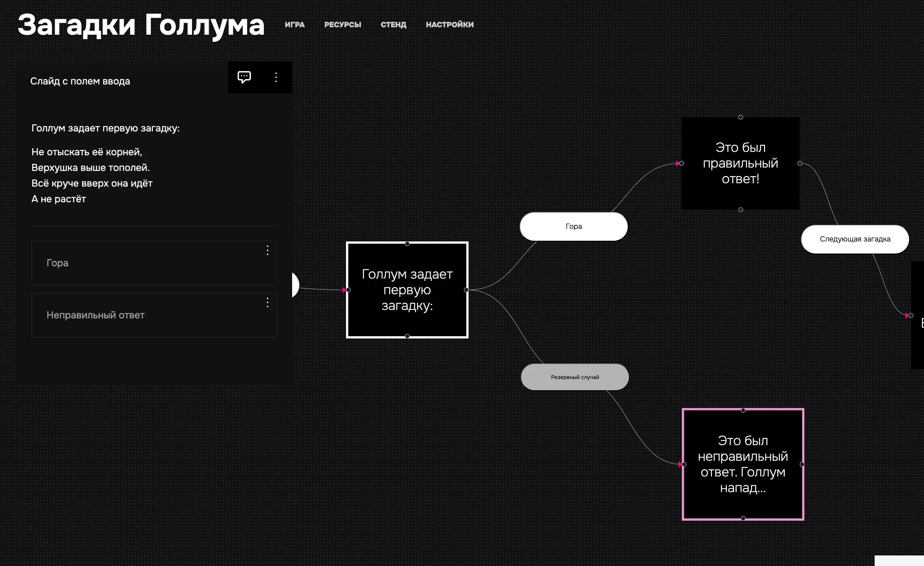Open the НАСТРОЙКИ tab

[450, 25]
